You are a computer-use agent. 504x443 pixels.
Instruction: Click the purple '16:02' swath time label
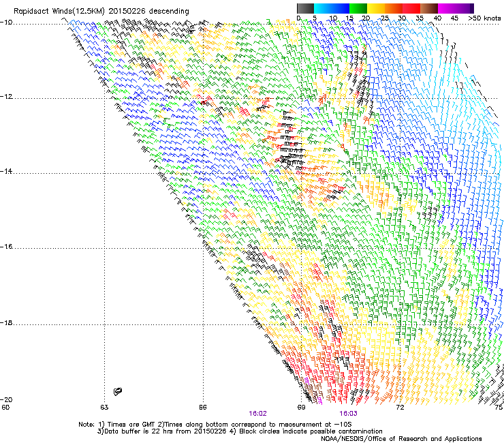(257, 414)
